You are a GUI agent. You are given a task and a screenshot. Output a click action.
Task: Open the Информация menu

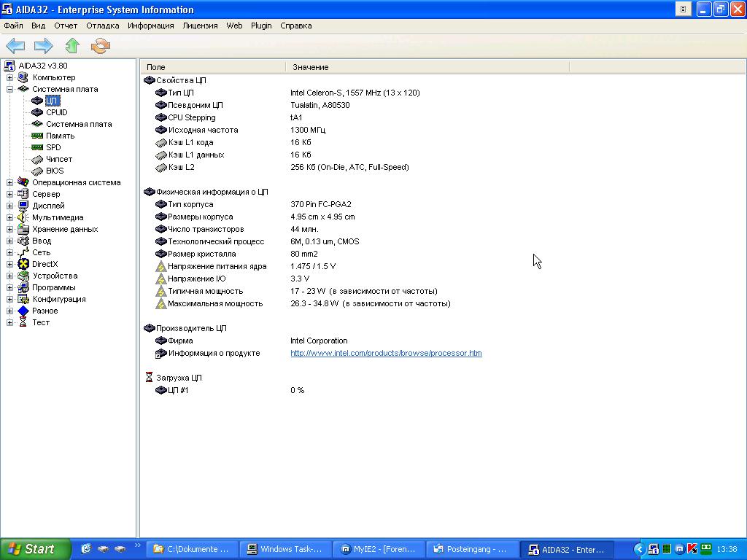[150, 26]
